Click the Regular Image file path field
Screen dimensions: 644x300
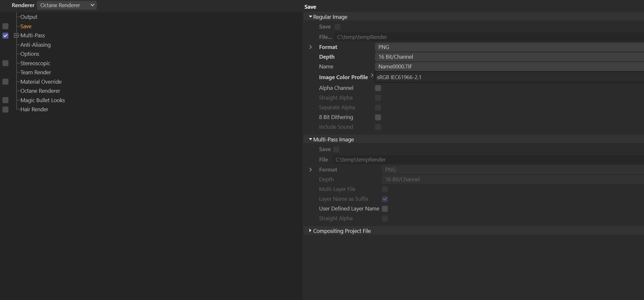click(x=486, y=37)
